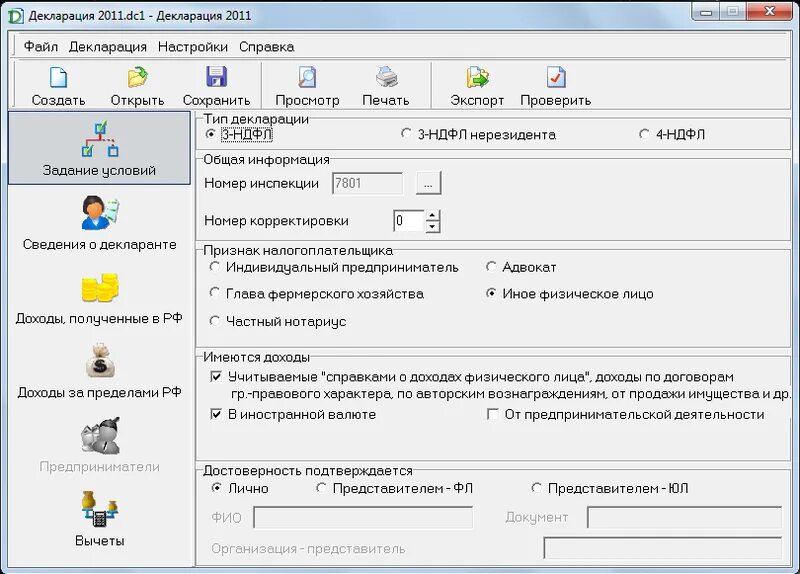
Task: Save declaration with Сохранить floppy icon
Action: click(x=216, y=77)
